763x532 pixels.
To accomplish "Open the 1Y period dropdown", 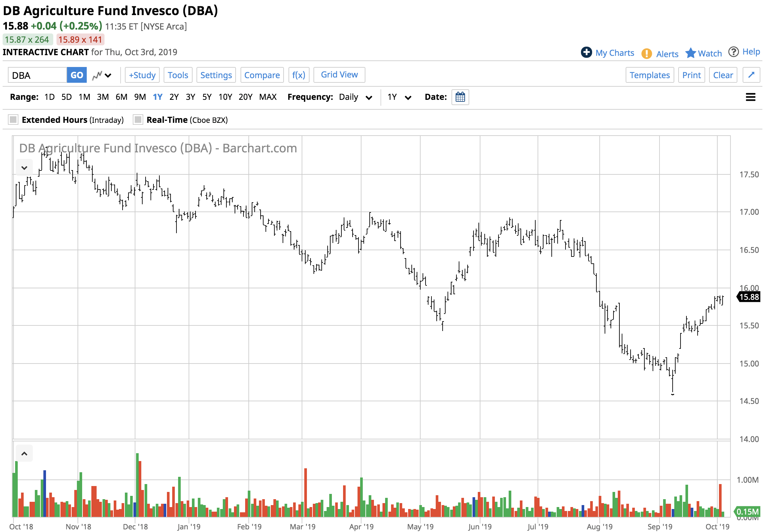I will point(400,97).
